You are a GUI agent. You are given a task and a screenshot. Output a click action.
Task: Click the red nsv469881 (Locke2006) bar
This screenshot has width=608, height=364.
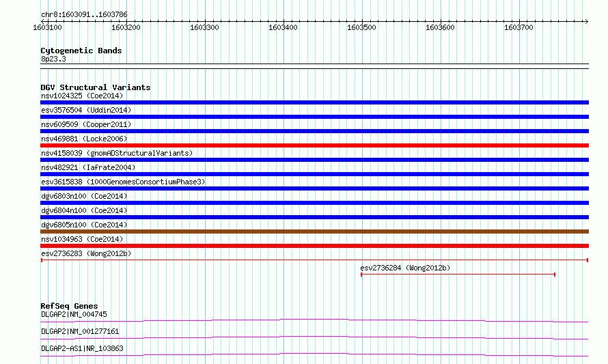point(314,145)
